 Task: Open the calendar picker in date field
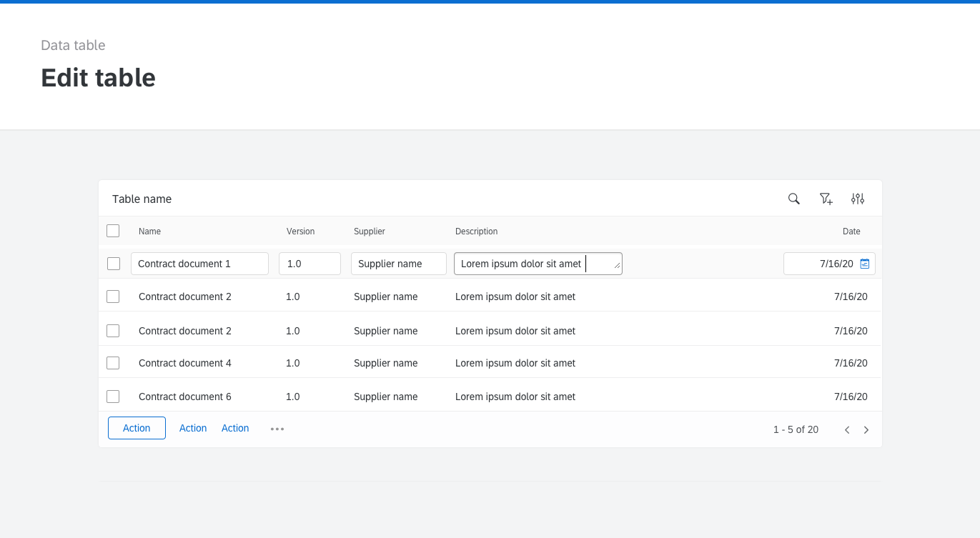point(865,264)
